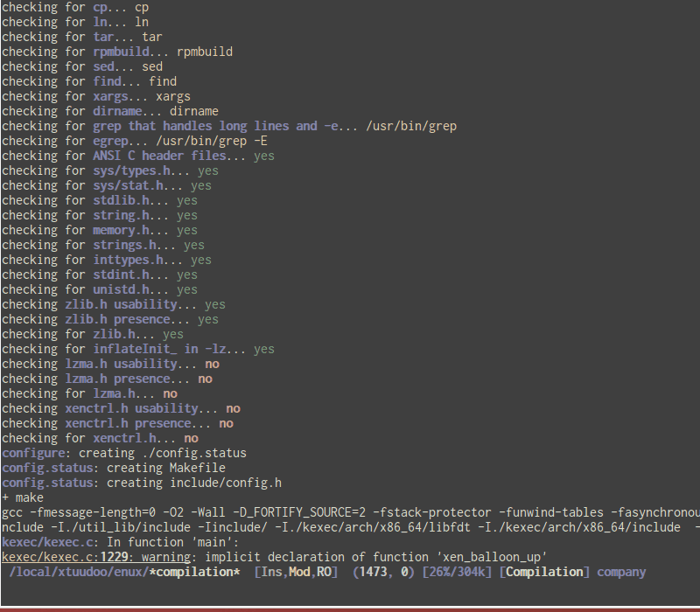Viewport: 700px width, 612px height.
Task: Click the 'grep that handles long lines' line
Action: 229,126
